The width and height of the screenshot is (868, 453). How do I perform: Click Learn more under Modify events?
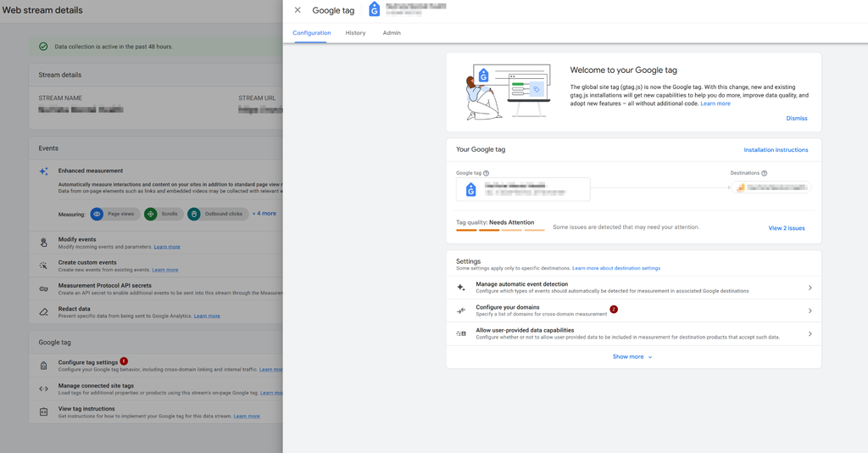point(167,247)
